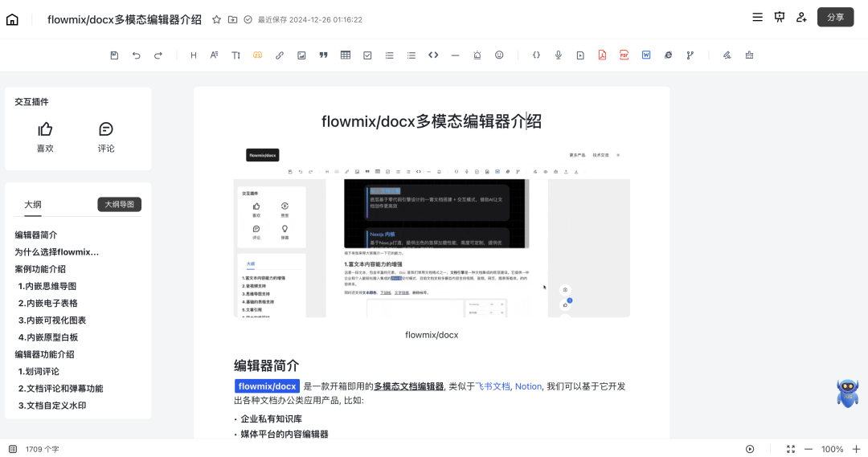Open the heading (H) tool

pos(193,55)
